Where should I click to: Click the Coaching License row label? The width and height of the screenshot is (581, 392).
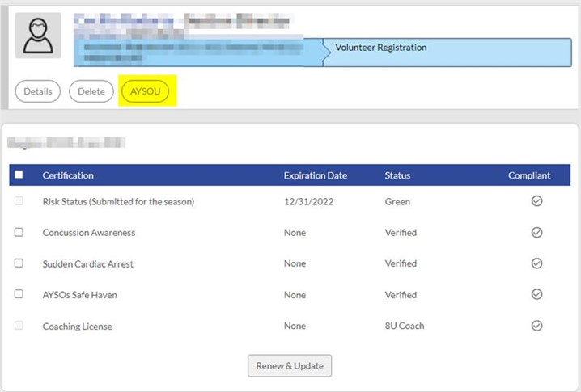[77, 326]
